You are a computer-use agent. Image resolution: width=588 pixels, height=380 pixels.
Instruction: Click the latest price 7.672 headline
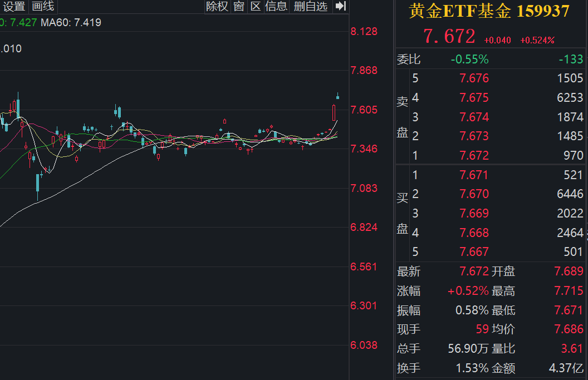point(449,37)
